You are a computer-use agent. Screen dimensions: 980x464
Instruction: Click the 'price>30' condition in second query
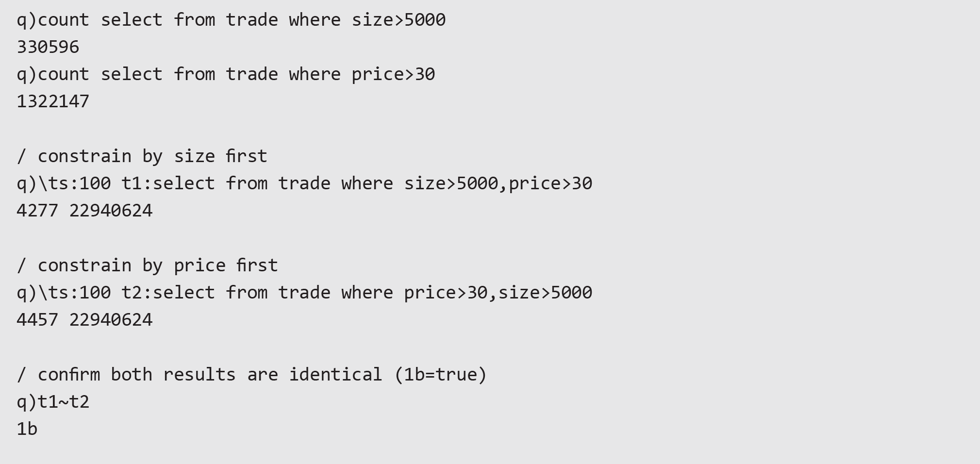(394, 75)
